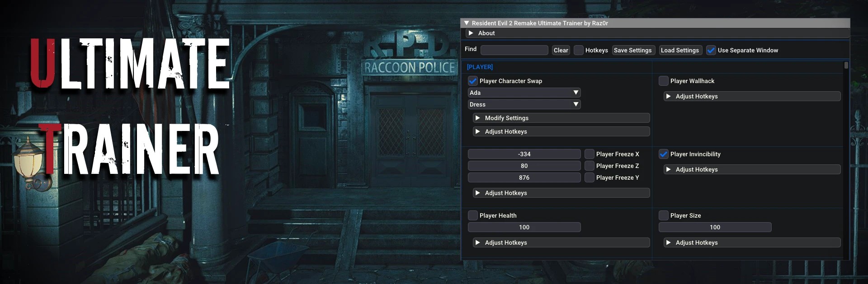Click the 876 position value field
The height and width of the screenshot is (284, 868).
(x=524, y=177)
